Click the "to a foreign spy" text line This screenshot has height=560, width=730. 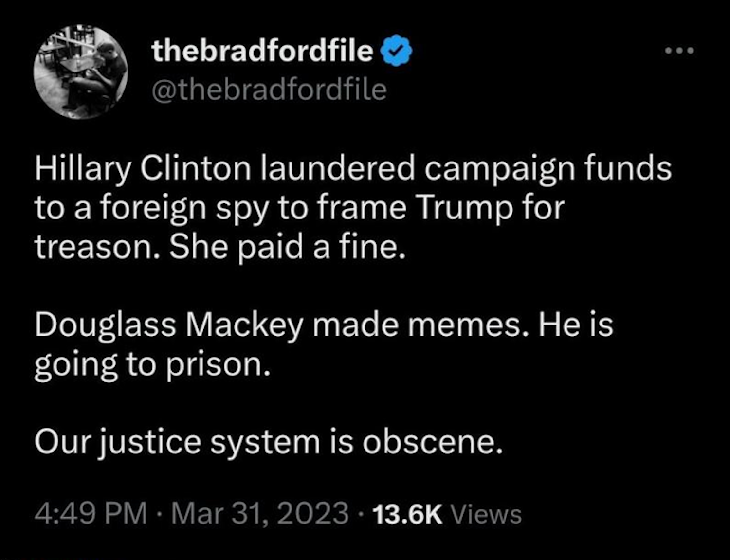(x=299, y=208)
